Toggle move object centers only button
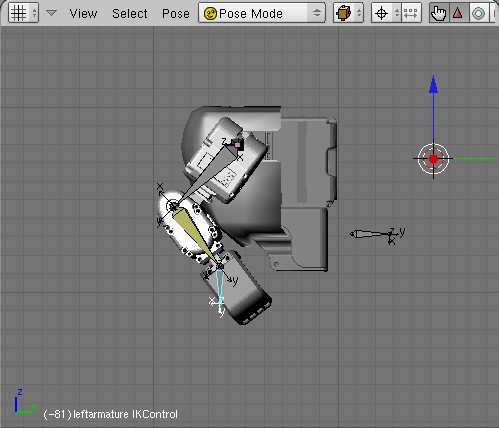 click(411, 13)
